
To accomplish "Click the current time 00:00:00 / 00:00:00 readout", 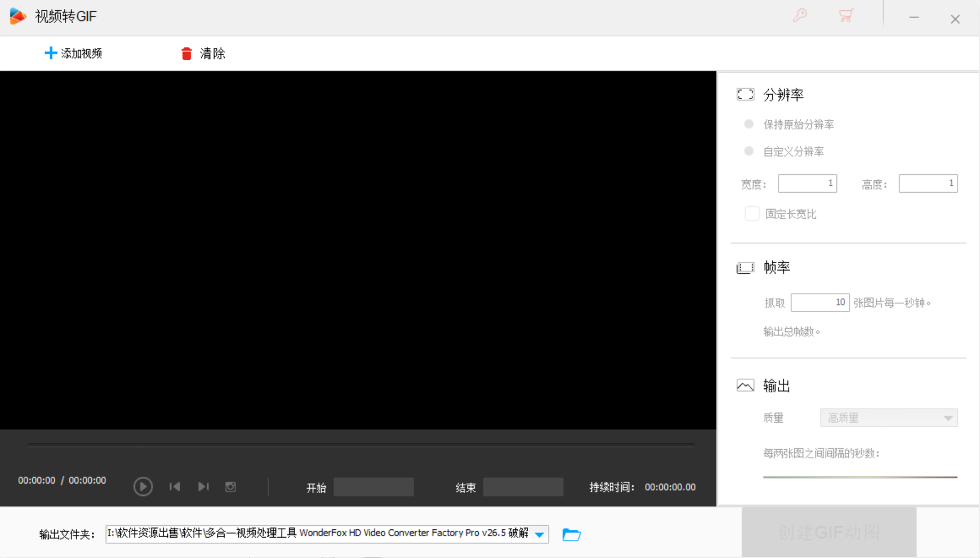I will click(62, 480).
